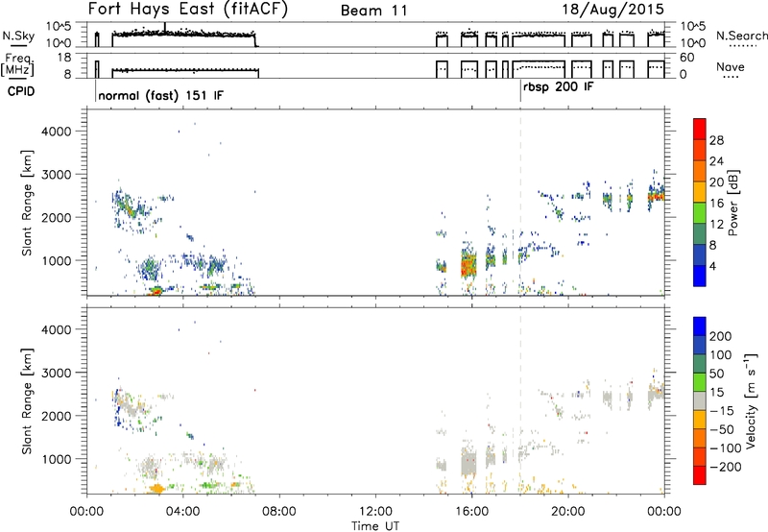
Task: Select the gray -15 to 15 velocity swatch
Action: click(x=700, y=401)
